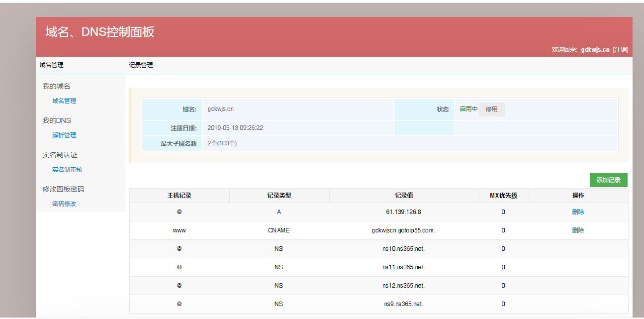Delete the www CNAME record
The width and height of the screenshot is (644, 319).
pos(578,230)
